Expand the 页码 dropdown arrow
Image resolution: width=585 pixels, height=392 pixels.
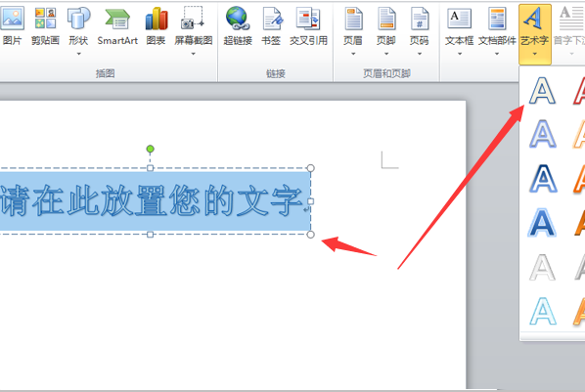pos(420,54)
